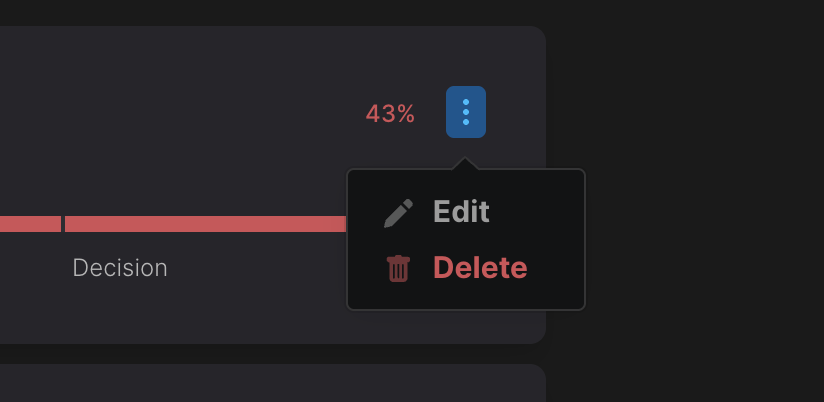Select Edit from the context menu
Viewport: 824px width, 402px height.
pos(460,212)
